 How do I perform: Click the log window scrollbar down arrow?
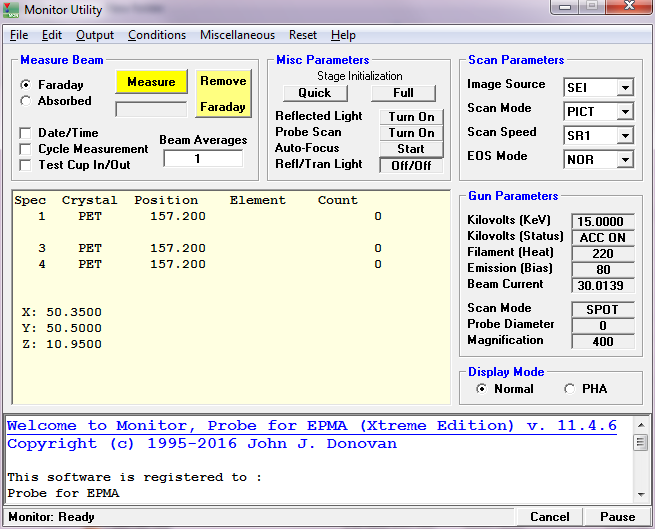(x=640, y=495)
